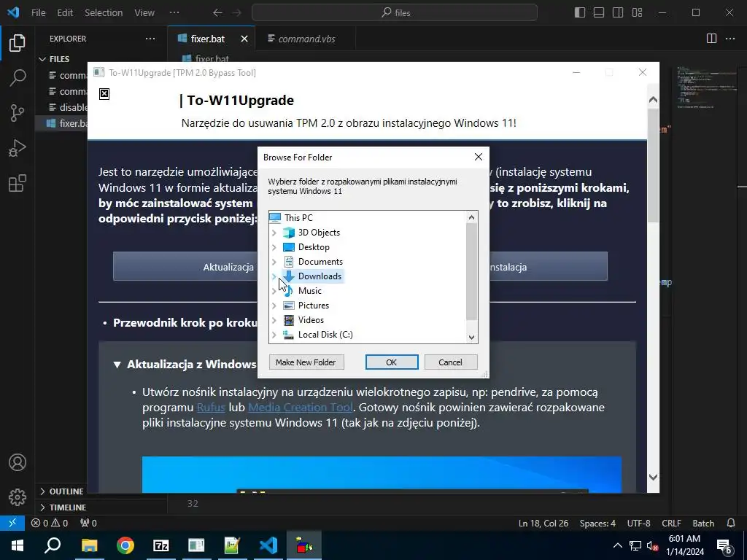Screen dimensions: 747x560
Task: Click Cancel in Browse For Folder
Action: point(450,362)
